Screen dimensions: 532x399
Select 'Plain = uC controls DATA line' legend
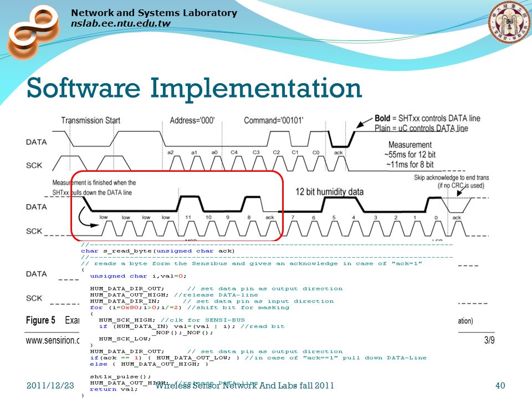coord(421,128)
